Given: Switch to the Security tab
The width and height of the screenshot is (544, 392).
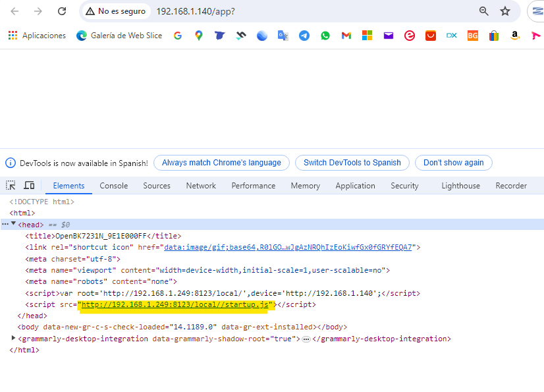Looking at the screenshot, I should pos(404,186).
